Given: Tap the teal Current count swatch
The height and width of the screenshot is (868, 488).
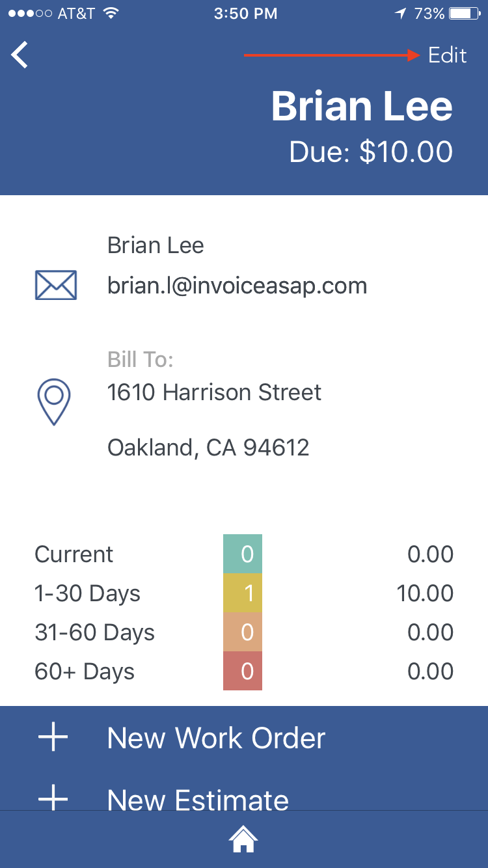Looking at the screenshot, I should coord(243,554).
